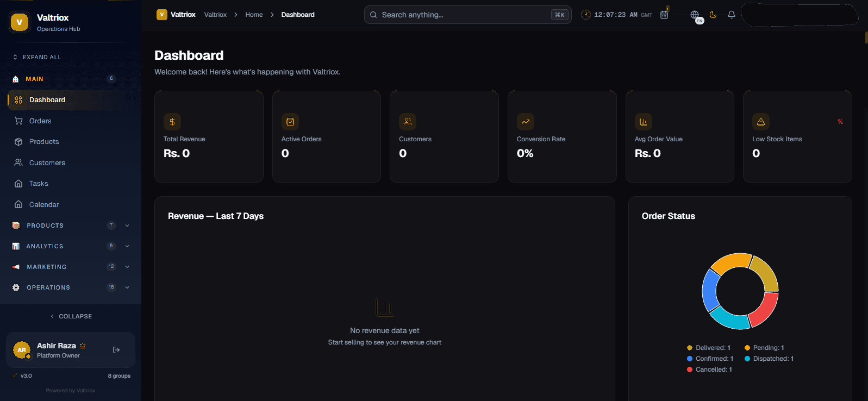
Task: Expand the OPERATIONS group chevron
Action: 127,287
